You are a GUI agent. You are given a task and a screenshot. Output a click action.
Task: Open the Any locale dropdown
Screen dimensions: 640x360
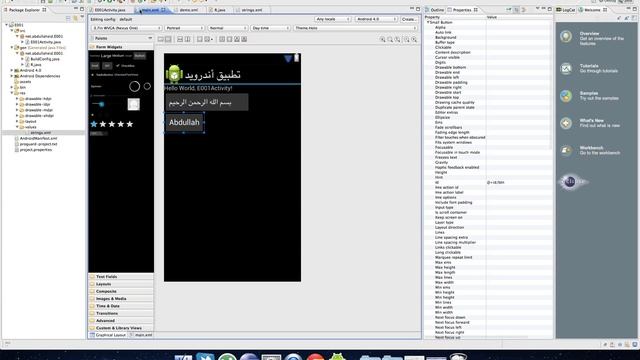point(333,19)
